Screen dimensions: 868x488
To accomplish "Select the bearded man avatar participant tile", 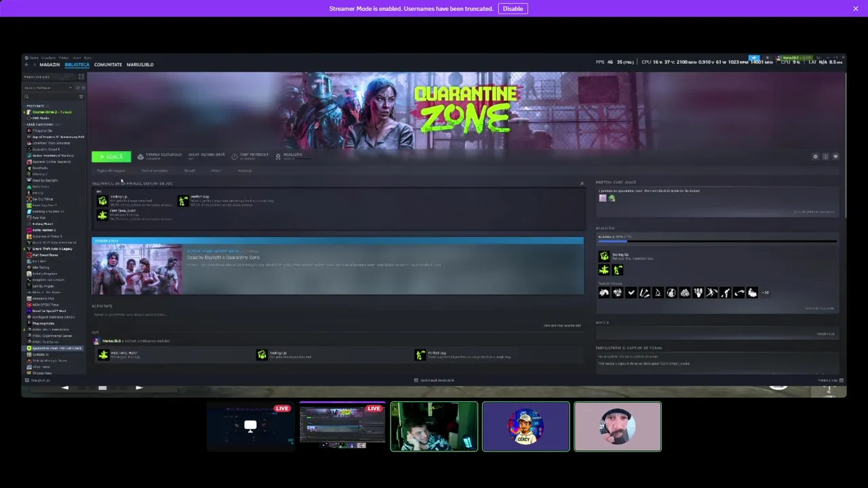I will (x=618, y=426).
